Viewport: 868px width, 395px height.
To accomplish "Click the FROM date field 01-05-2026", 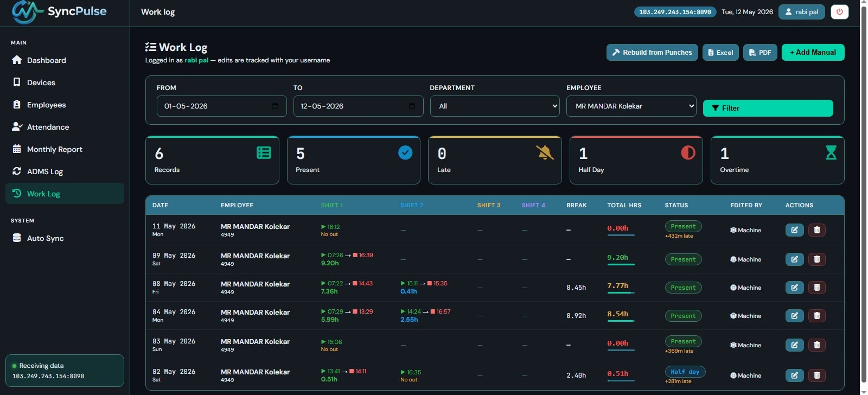I will pos(221,106).
